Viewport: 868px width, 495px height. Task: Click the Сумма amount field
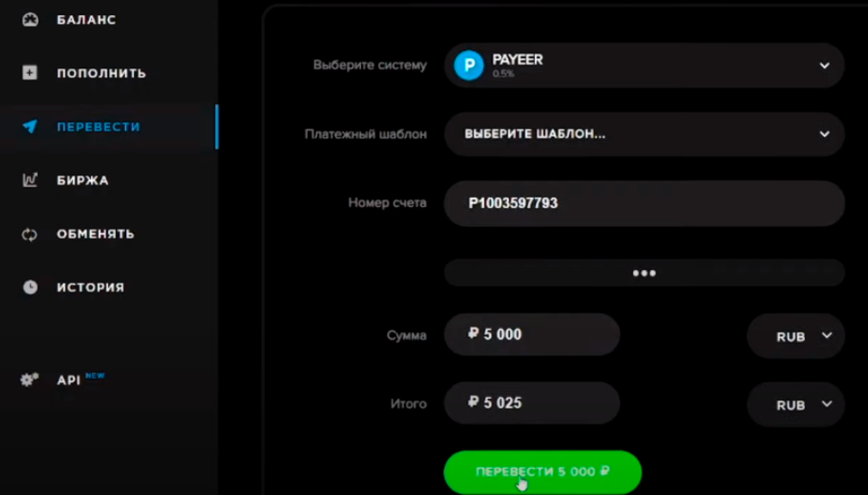tap(531, 335)
